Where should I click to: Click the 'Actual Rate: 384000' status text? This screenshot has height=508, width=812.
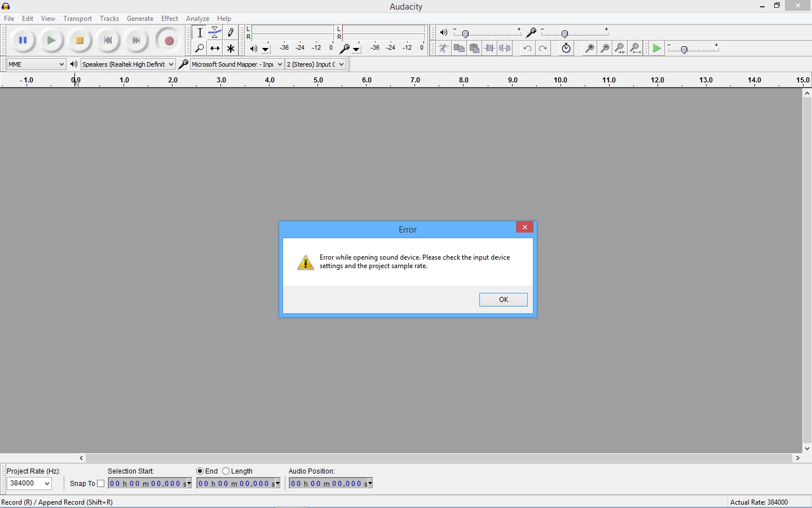click(759, 502)
